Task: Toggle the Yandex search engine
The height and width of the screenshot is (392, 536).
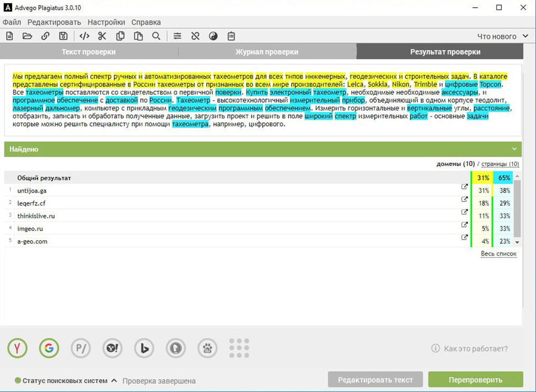Action: pyautogui.click(x=17, y=348)
